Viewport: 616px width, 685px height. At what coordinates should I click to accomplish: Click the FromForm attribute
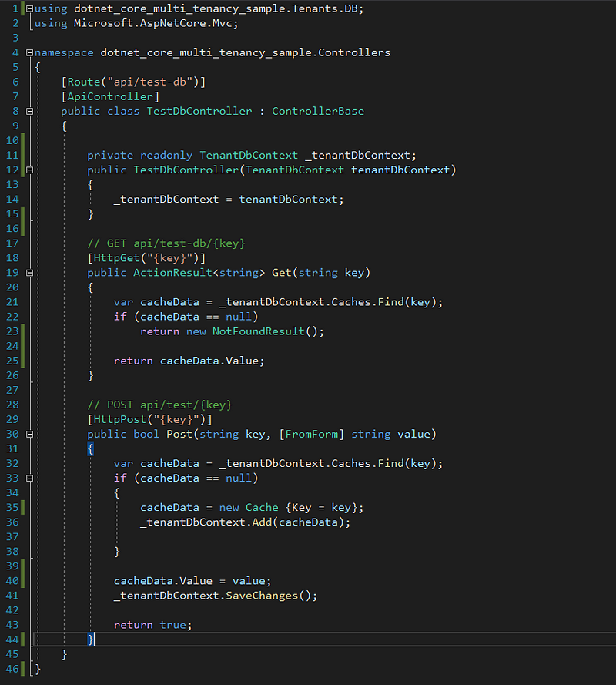point(311,435)
